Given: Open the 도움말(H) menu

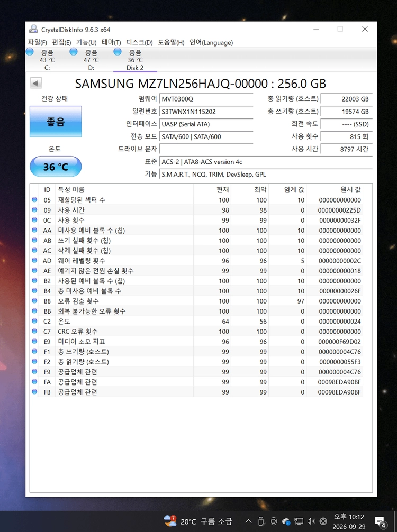Looking at the screenshot, I should click(x=171, y=42).
